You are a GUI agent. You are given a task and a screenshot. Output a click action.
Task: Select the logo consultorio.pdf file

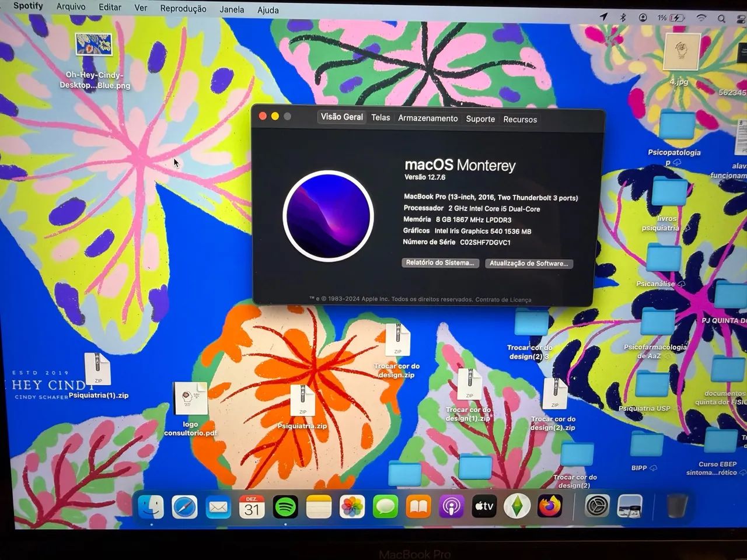pos(190,398)
